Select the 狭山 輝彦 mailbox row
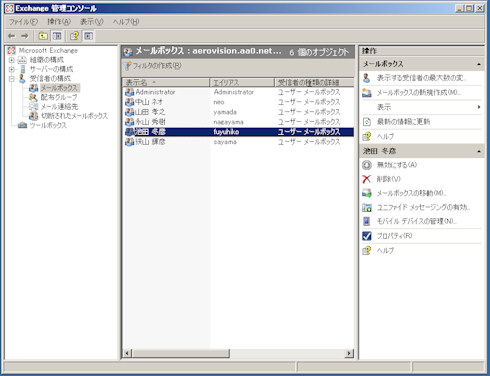 [238, 142]
